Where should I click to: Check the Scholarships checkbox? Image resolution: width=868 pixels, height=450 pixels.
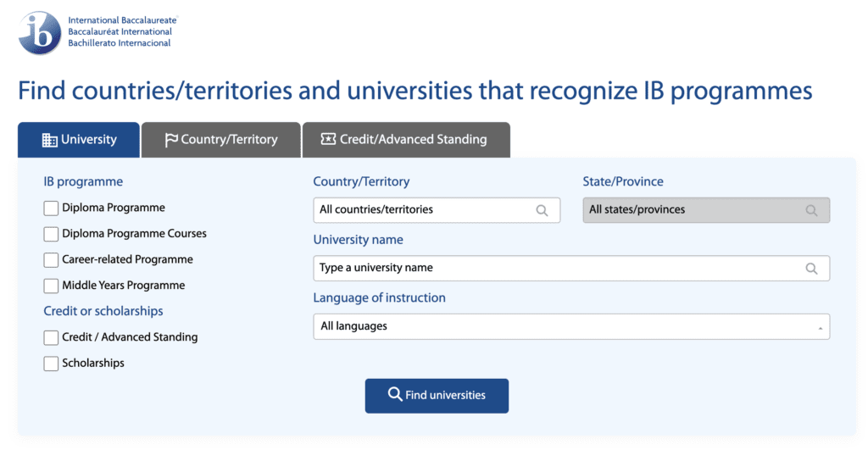[x=51, y=364]
